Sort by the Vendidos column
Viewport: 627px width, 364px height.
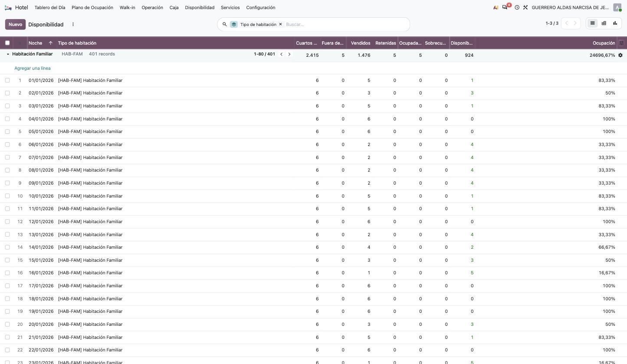360,43
